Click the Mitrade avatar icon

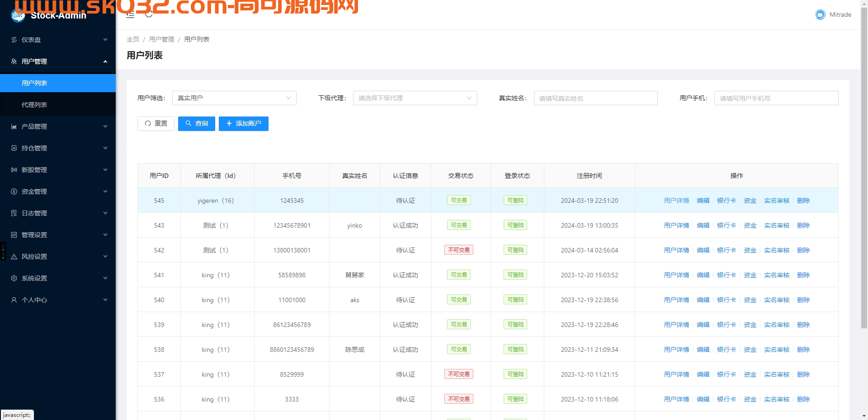click(820, 14)
